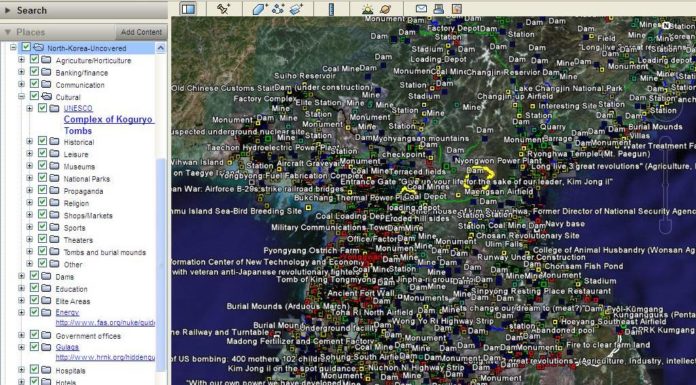Image resolution: width=696 pixels, height=385 pixels.
Task: Click the Propaganda folder icon
Action: (55, 191)
